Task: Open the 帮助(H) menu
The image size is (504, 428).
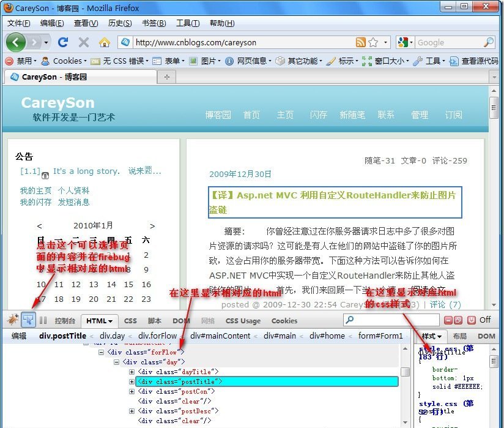Action: pos(222,23)
